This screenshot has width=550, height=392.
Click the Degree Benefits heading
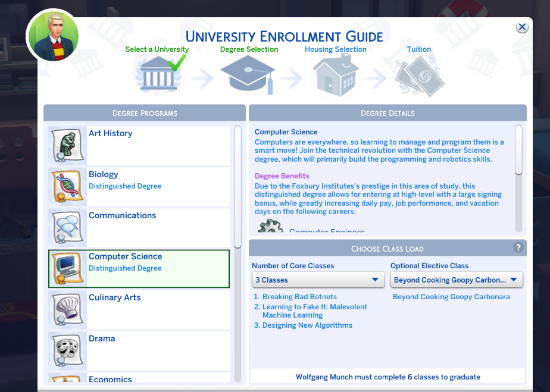click(x=282, y=176)
